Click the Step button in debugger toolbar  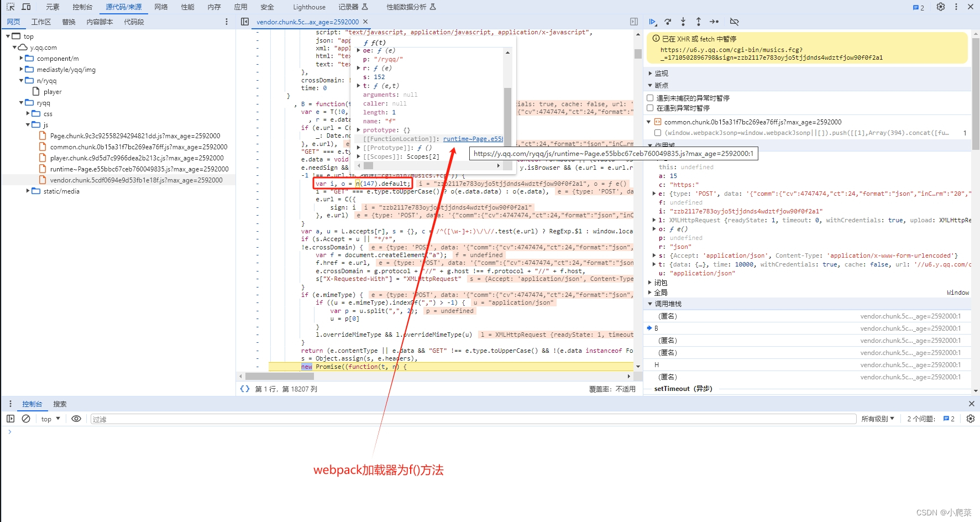[714, 22]
